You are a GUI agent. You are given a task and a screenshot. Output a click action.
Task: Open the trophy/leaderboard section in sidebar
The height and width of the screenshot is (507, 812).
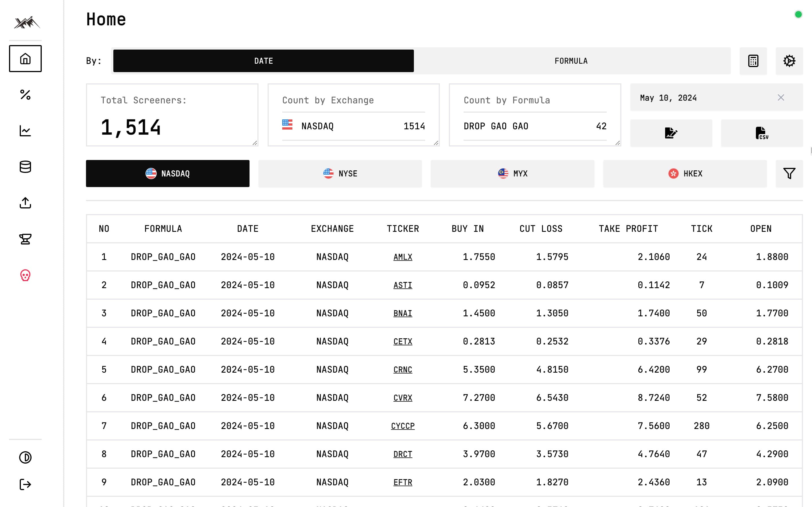(x=25, y=239)
